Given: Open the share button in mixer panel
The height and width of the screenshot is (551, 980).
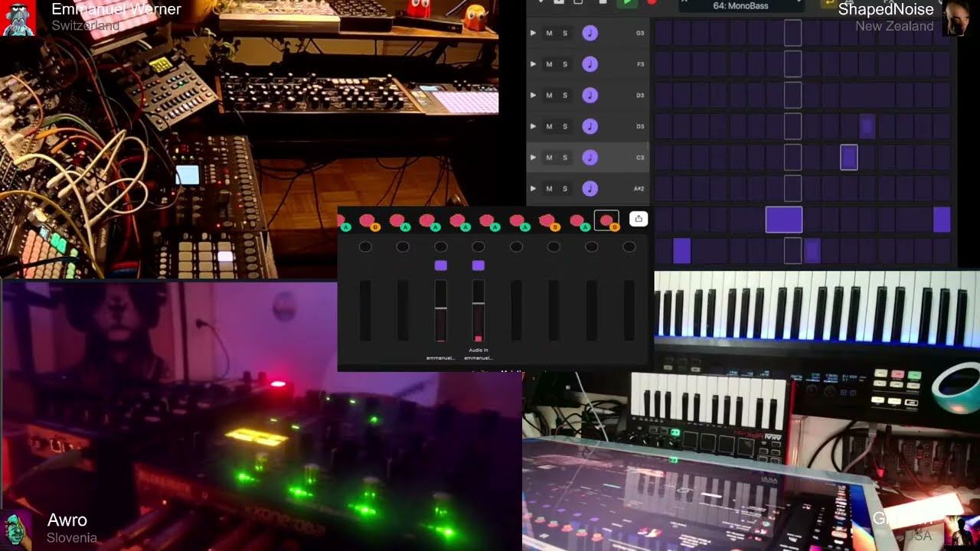Looking at the screenshot, I should (x=639, y=220).
